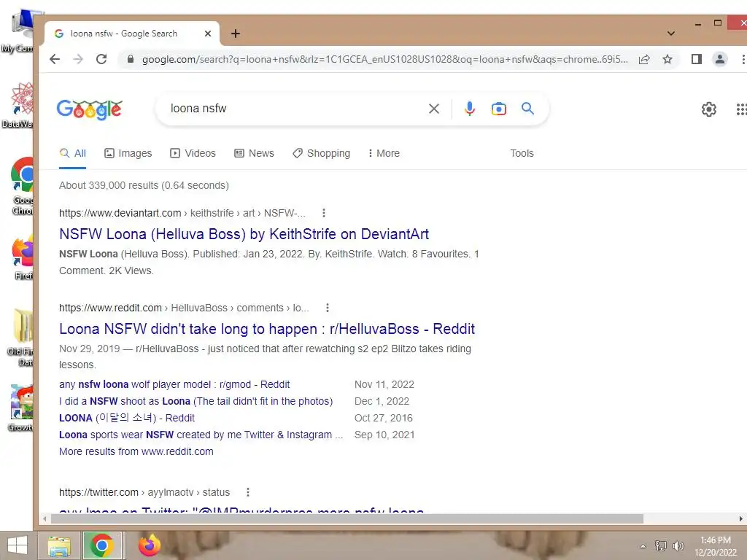The height and width of the screenshot is (560, 747).
Task: Expand the More search filters menu
Action: [384, 153]
